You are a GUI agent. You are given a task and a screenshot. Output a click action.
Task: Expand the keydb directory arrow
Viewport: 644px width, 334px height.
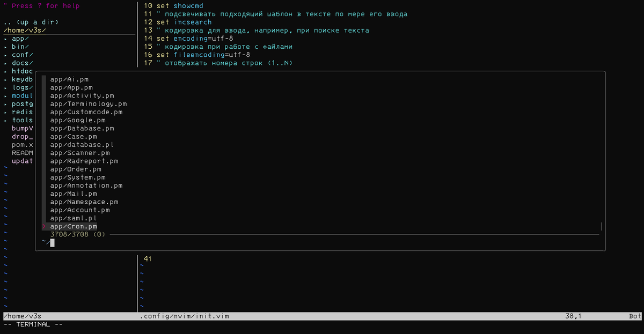[5, 79]
